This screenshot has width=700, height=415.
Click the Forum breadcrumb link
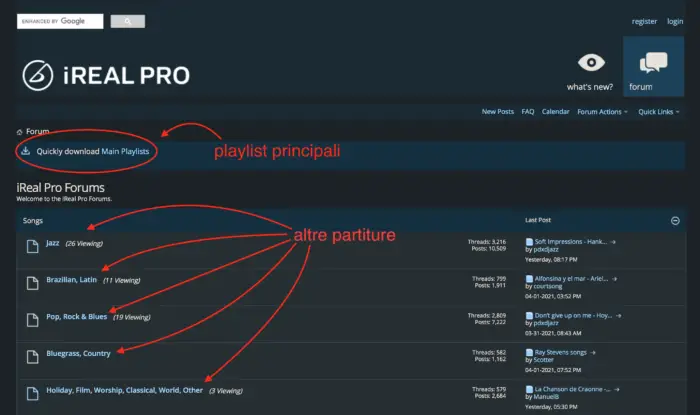(38, 132)
